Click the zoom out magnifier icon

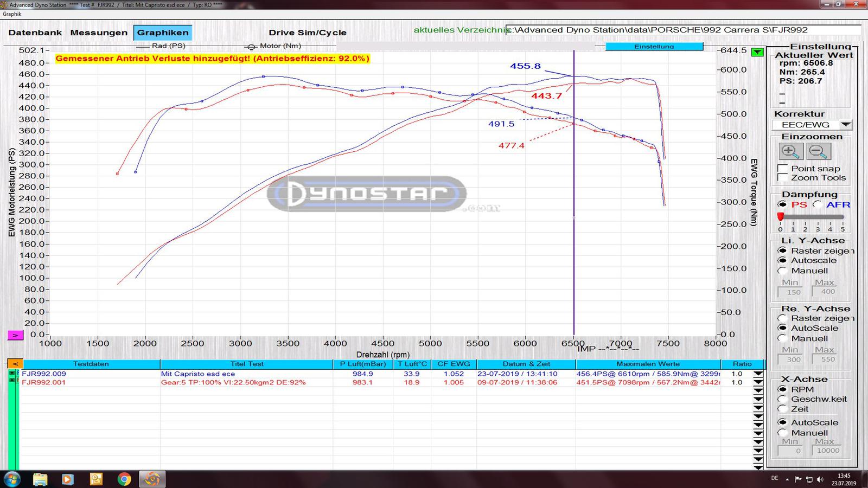819,152
